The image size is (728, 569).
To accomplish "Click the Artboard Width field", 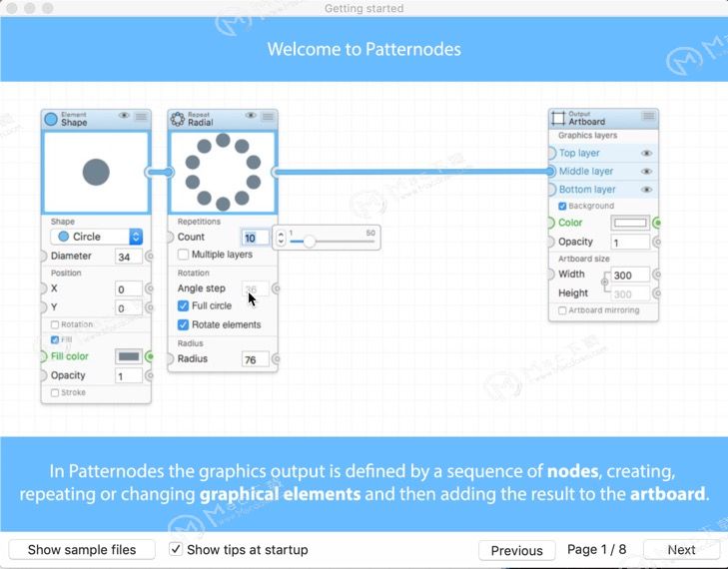I will tap(630, 276).
